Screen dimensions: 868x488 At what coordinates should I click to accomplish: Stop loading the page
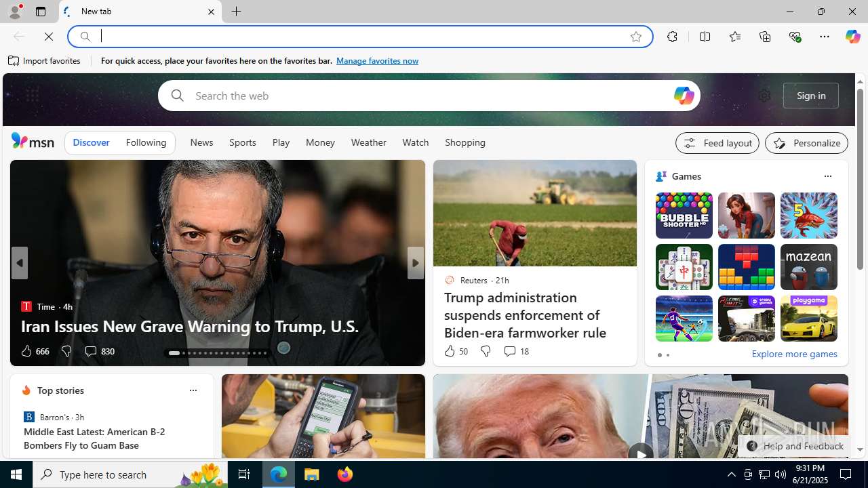click(48, 37)
